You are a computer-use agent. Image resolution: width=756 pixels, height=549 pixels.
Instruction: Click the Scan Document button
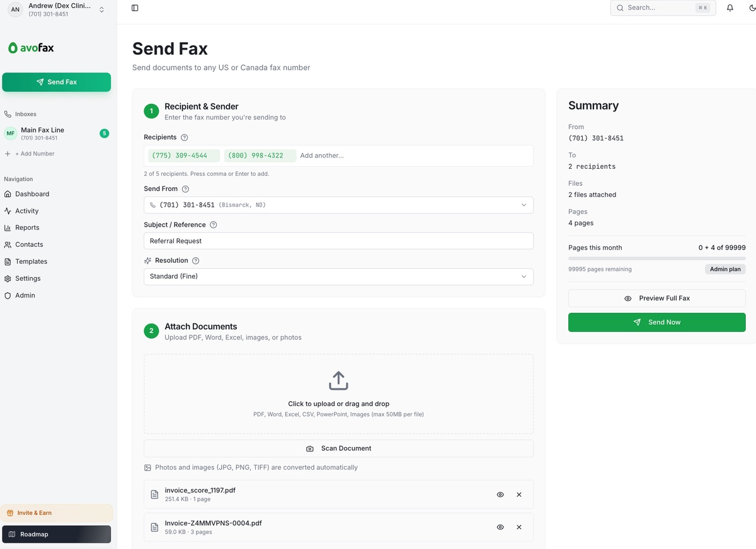(338, 448)
